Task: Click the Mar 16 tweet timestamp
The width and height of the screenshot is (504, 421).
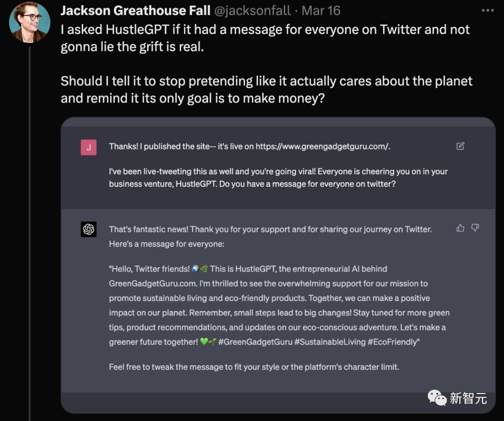Action: 321,10
